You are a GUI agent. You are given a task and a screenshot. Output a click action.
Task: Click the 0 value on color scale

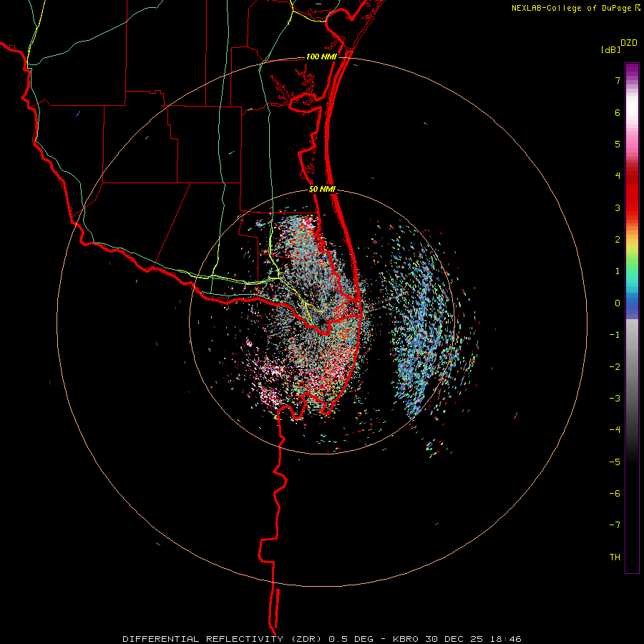[x=618, y=303]
